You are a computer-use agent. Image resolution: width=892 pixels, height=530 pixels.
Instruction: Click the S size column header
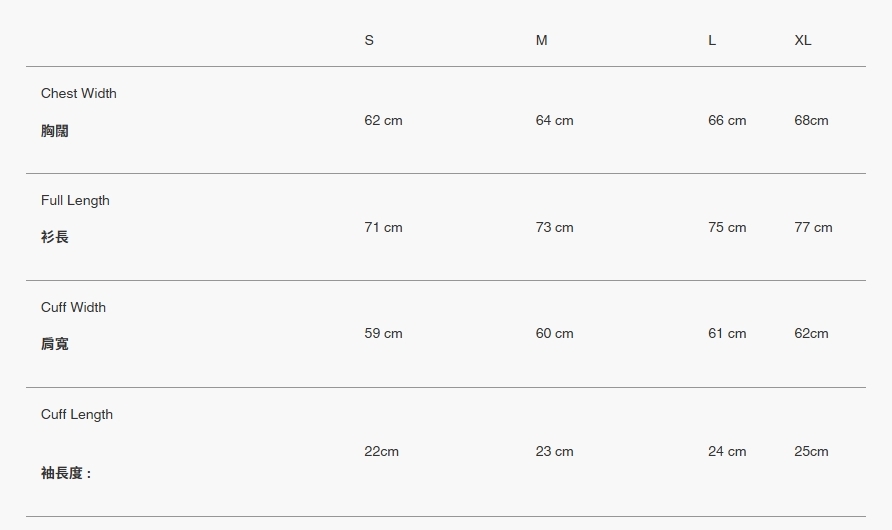(369, 40)
